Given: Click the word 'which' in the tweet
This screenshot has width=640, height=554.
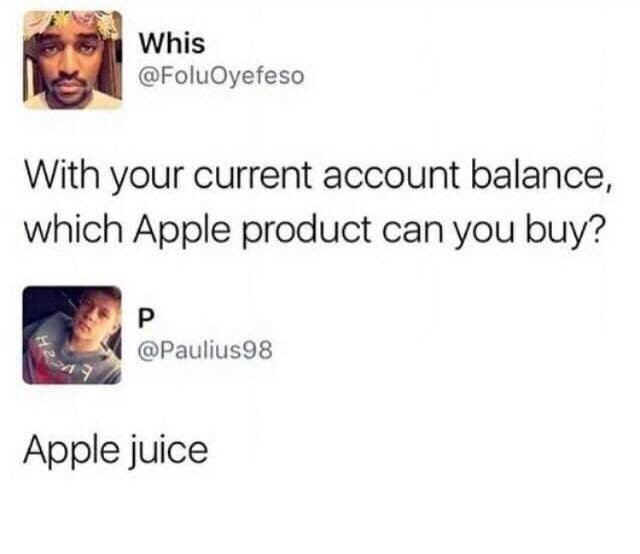Looking at the screenshot, I should (73, 229).
